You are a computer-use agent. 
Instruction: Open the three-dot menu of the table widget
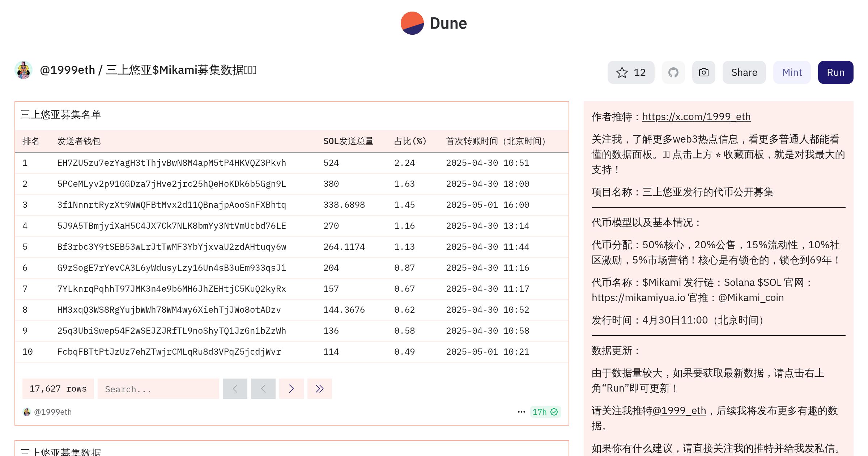click(521, 412)
